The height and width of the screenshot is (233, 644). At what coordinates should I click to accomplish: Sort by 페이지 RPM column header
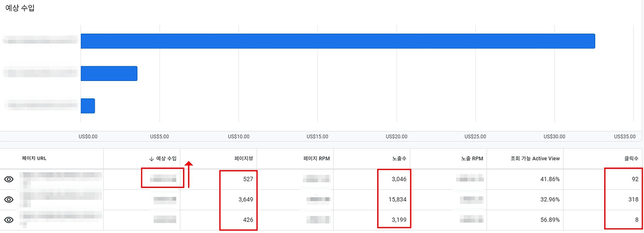pyautogui.click(x=316, y=159)
